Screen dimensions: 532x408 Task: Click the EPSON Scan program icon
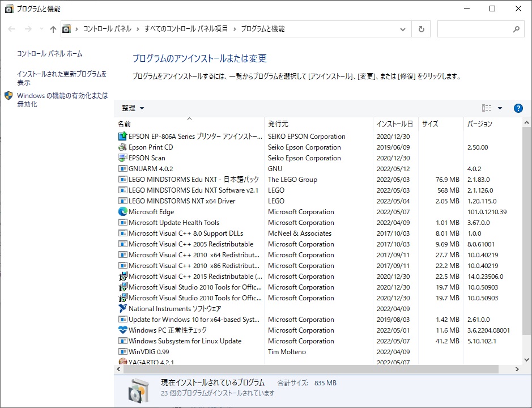point(122,158)
